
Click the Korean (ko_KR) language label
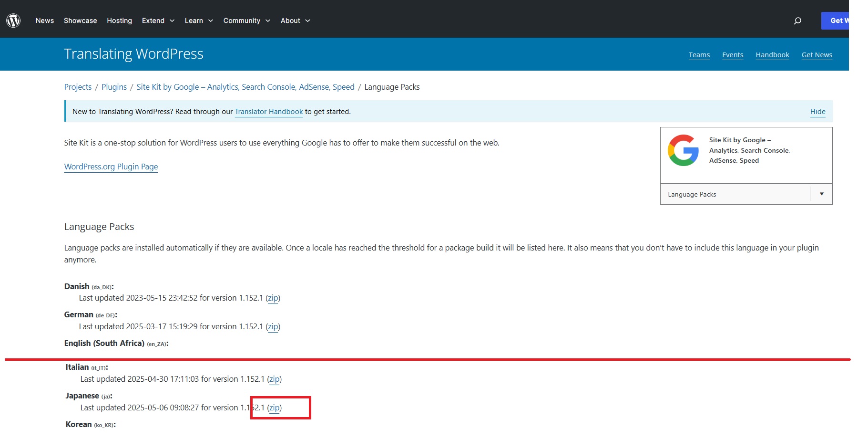(91, 424)
